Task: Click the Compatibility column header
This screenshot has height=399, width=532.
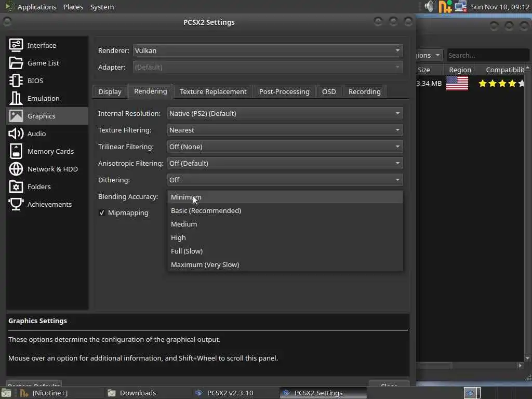Action: pyautogui.click(x=500, y=70)
